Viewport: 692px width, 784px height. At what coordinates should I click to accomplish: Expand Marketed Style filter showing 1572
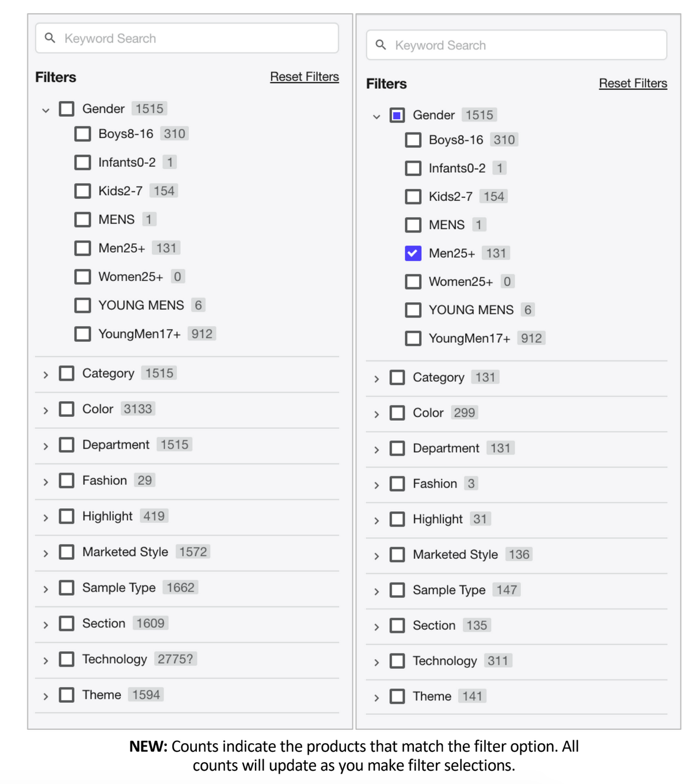pyautogui.click(x=46, y=554)
